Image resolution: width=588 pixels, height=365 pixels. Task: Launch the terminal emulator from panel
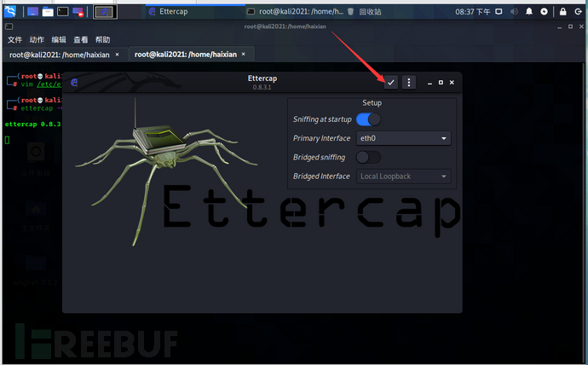(62, 12)
